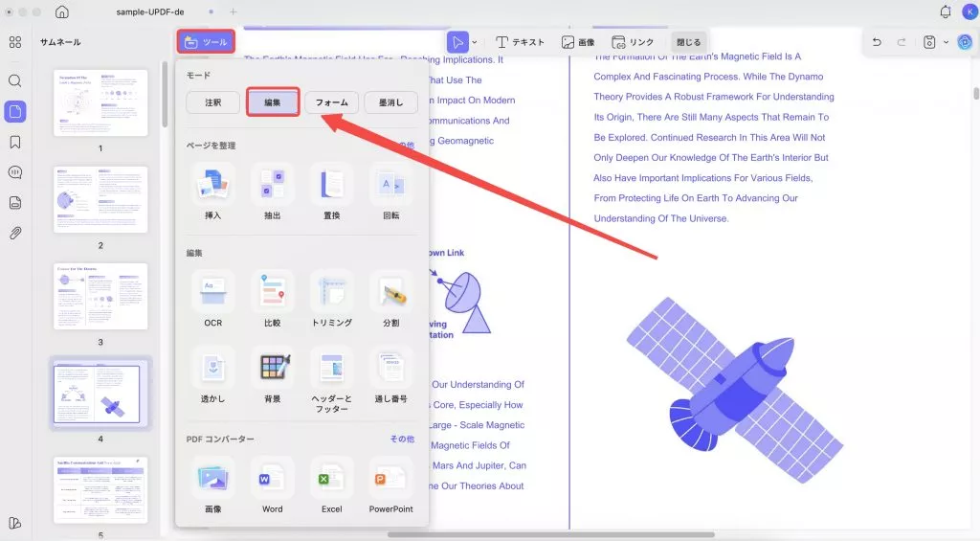Select page 3 thumbnail

tap(100, 297)
